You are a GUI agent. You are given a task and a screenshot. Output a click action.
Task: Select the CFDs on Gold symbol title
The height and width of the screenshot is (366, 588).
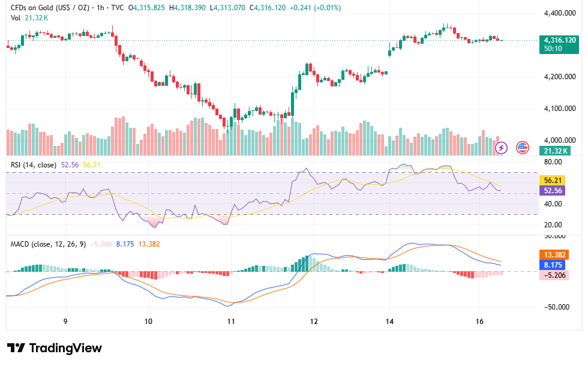point(50,7)
